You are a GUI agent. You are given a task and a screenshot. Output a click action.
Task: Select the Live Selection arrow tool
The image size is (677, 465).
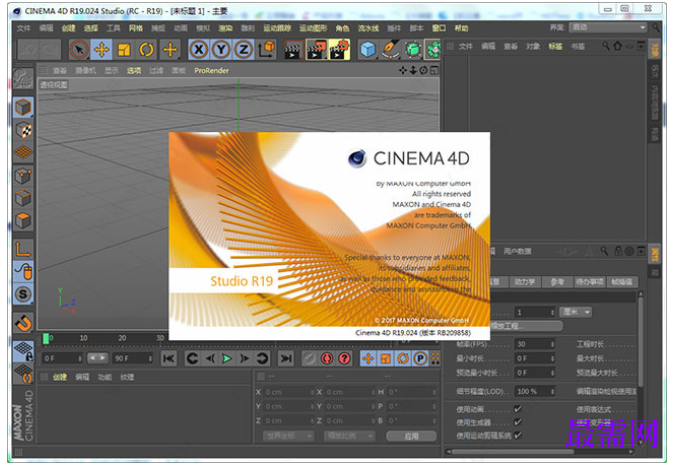pyautogui.click(x=79, y=50)
